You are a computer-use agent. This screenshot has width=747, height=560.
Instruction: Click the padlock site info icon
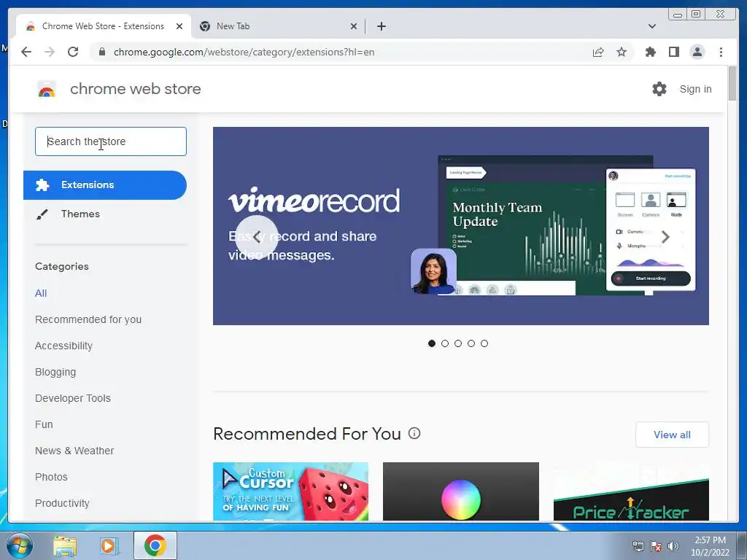click(102, 52)
